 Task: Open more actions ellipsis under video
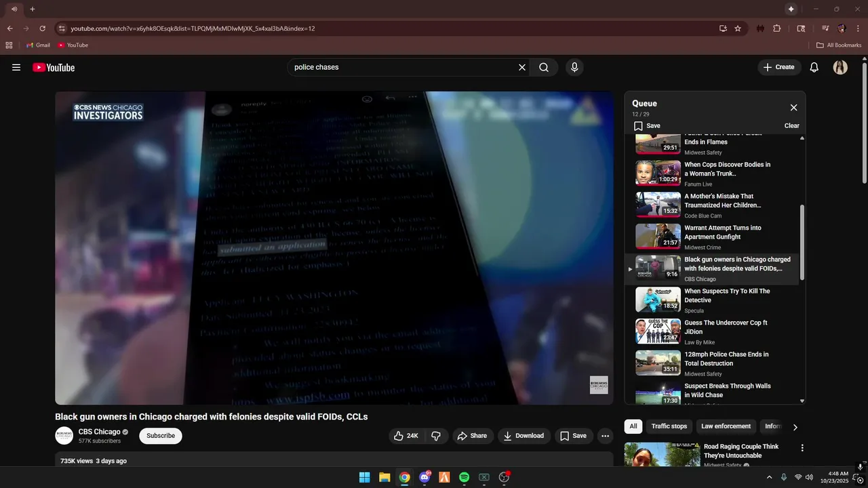pos(606,436)
